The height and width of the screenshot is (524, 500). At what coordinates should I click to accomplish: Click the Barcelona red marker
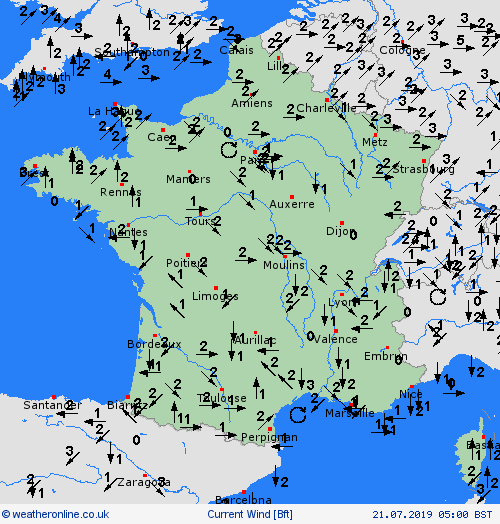[x=244, y=492]
